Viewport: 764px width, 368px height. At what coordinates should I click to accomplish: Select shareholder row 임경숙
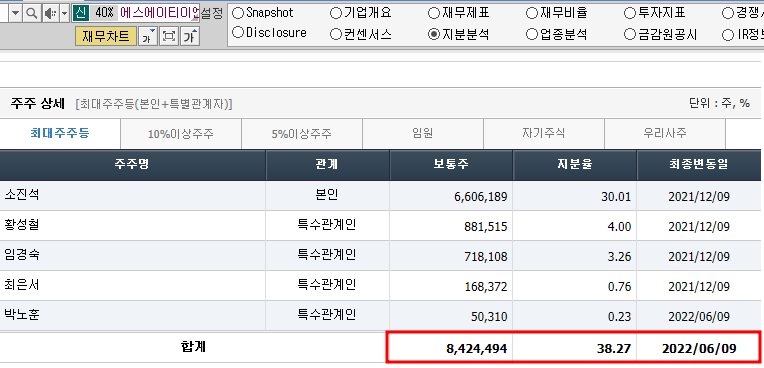(380, 256)
